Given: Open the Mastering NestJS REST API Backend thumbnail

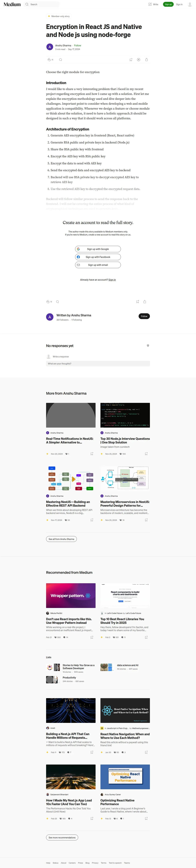Looking at the screenshot, I should click(x=71, y=478).
